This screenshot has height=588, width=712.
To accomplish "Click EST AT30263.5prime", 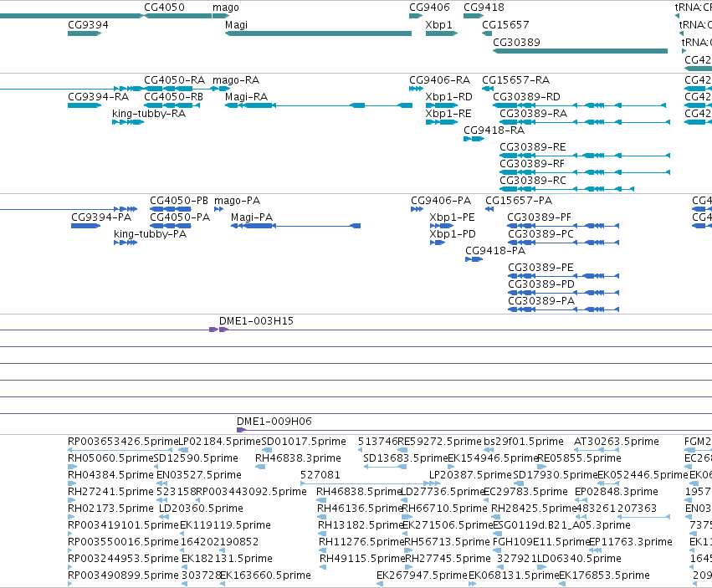I will coord(616,442).
